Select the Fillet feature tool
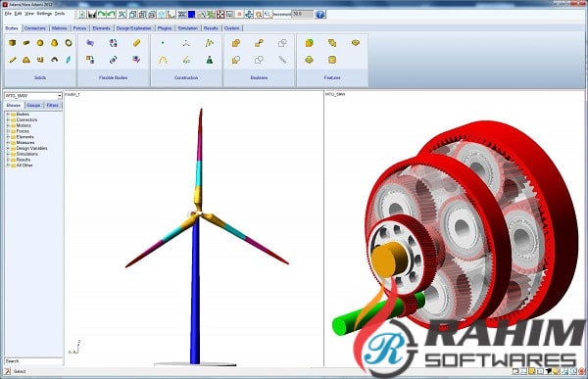The height and width of the screenshot is (379, 588). point(309,43)
